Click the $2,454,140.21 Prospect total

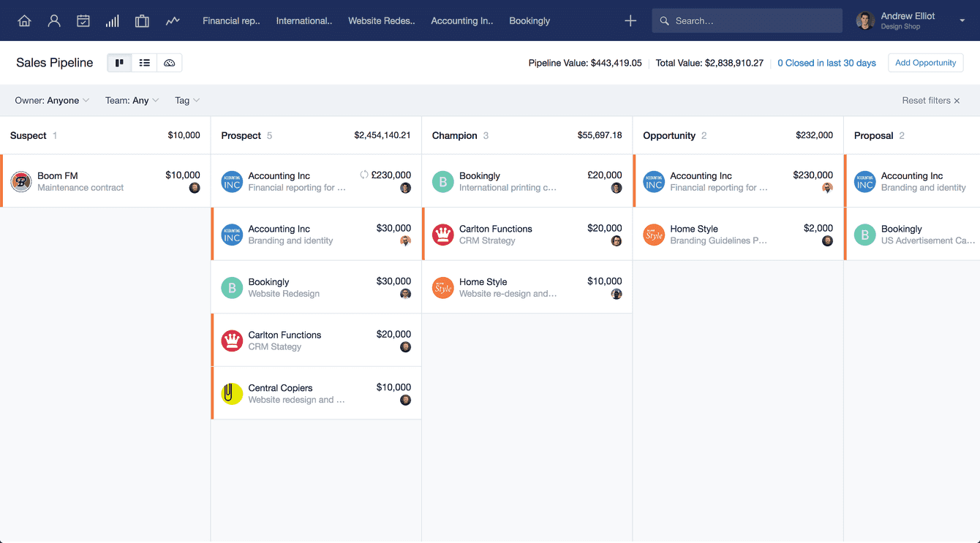click(x=382, y=135)
